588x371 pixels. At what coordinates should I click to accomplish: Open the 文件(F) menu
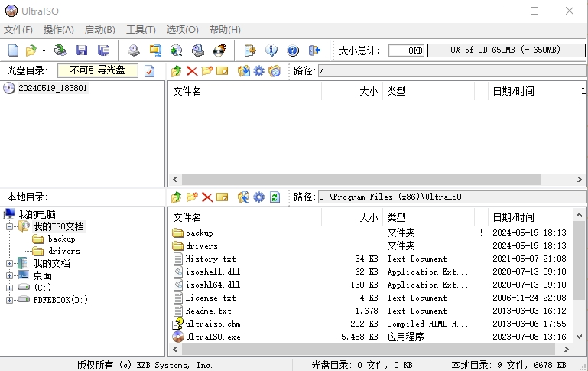[18, 30]
